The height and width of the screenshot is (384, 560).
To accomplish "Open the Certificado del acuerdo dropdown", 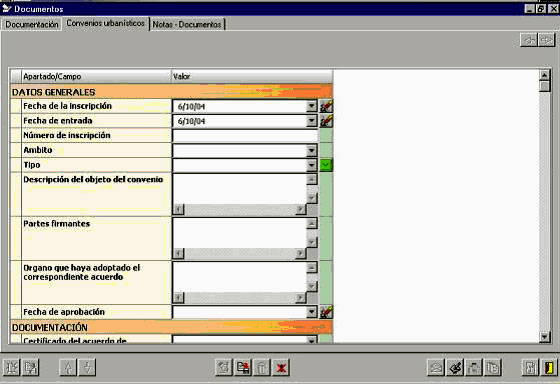I will point(311,340).
